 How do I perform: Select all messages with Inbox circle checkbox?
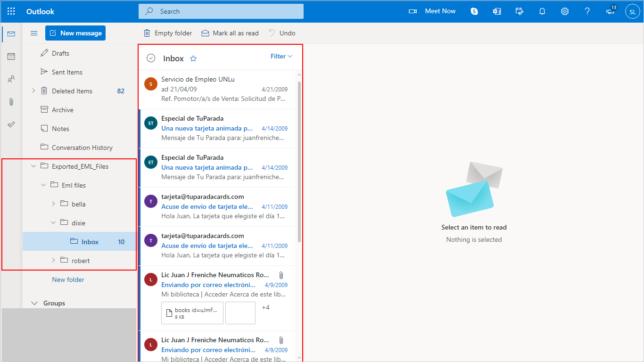coord(151,58)
